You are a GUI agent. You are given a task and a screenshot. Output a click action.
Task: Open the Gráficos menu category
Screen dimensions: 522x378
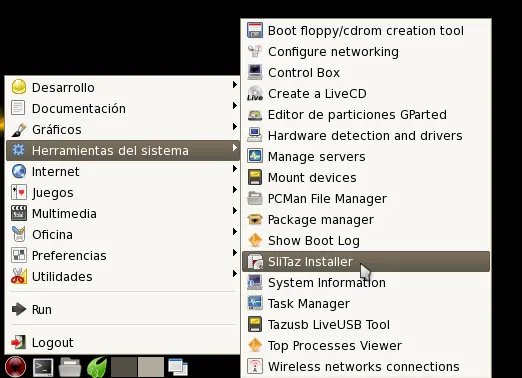coord(123,129)
